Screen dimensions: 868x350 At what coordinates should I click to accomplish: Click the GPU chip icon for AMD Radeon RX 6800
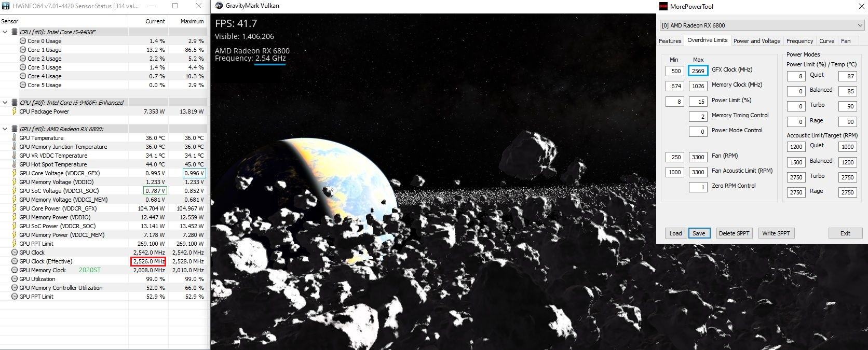(x=15, y=129)
